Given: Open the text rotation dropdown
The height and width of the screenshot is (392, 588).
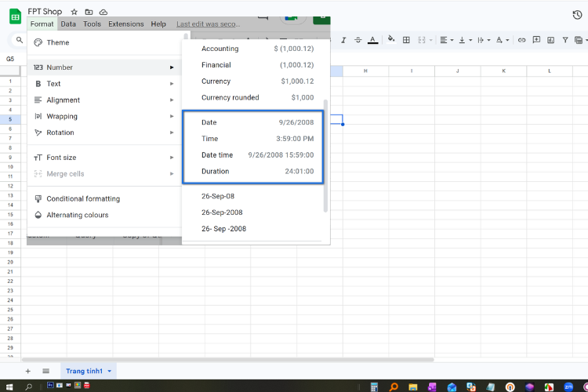Looking at the screenshot, I should click(502, 40).
